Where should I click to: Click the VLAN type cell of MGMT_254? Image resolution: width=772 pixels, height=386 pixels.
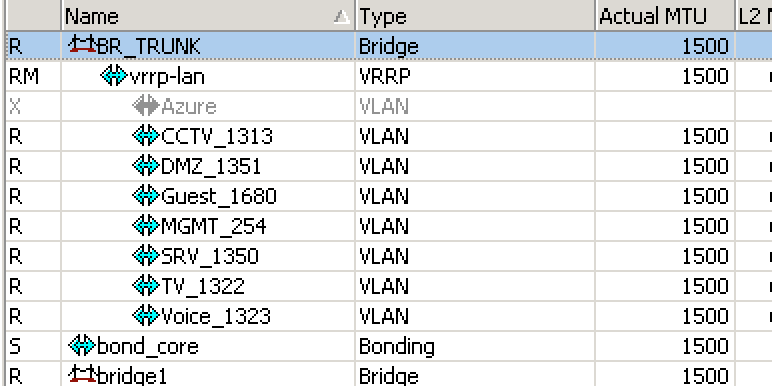point(475,226)
